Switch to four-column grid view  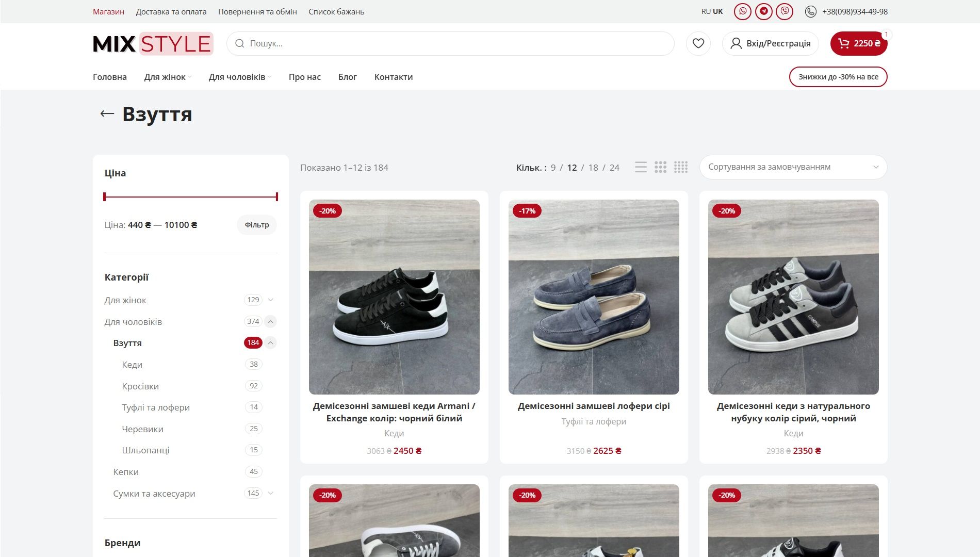(681, 167)
